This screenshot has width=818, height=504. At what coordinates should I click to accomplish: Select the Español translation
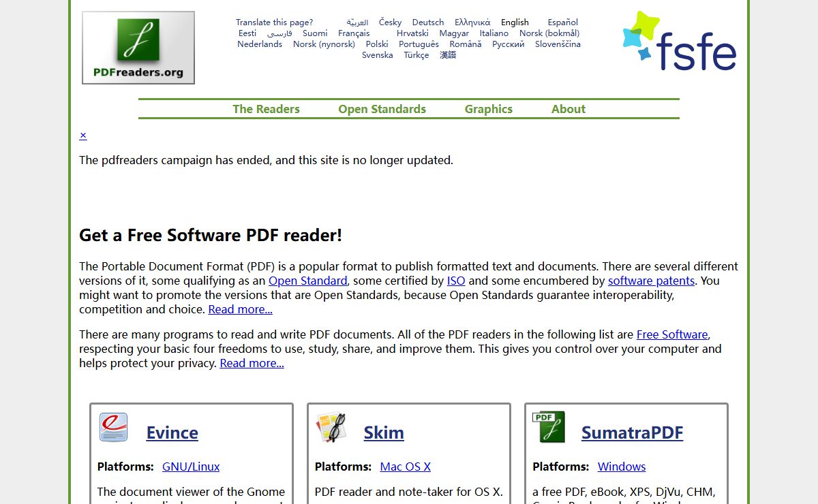pos(563,22)
